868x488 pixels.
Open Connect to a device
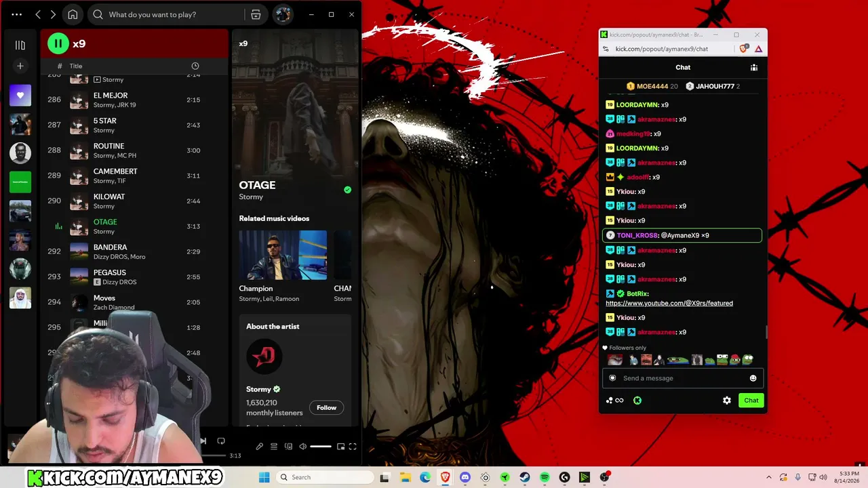(x=289, y=447)
